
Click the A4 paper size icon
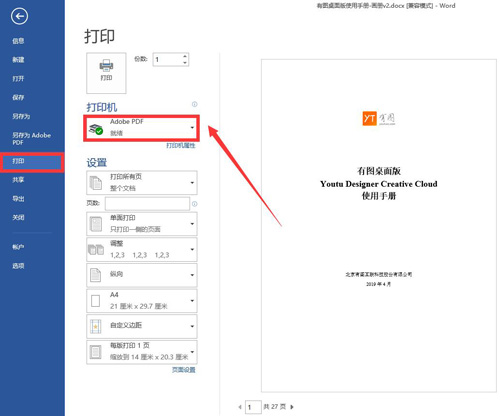coord(96,301)
